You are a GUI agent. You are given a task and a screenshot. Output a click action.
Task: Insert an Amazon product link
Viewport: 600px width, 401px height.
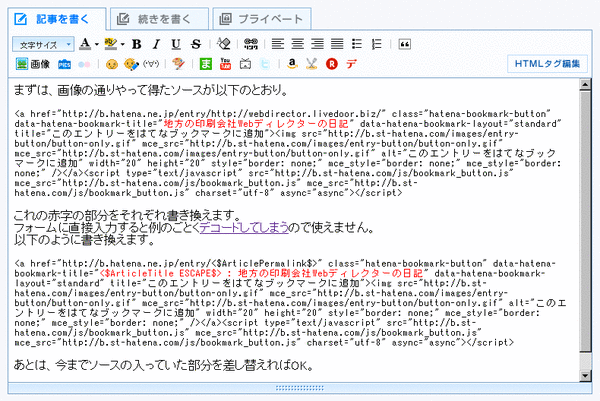(x=292, y=64)
